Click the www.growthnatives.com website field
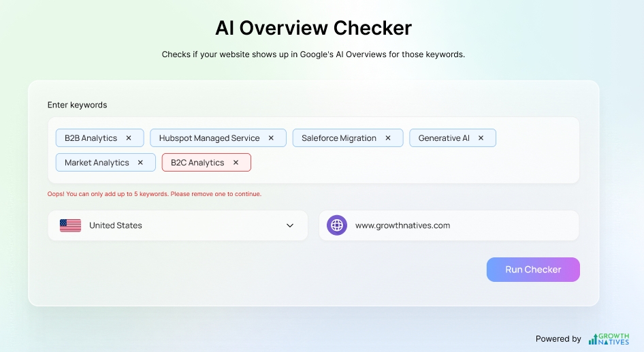The image size is (644, 352). pos(449,225)
